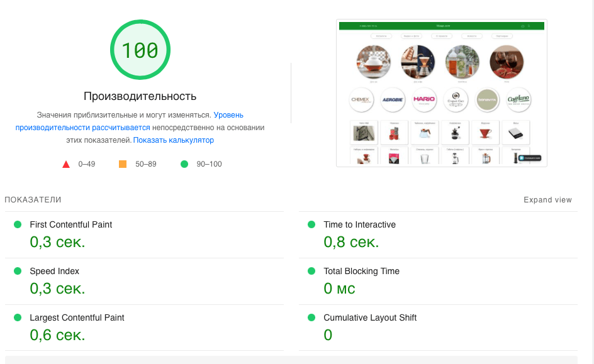Click green status dot beside Speed Index

pos(17,271)
